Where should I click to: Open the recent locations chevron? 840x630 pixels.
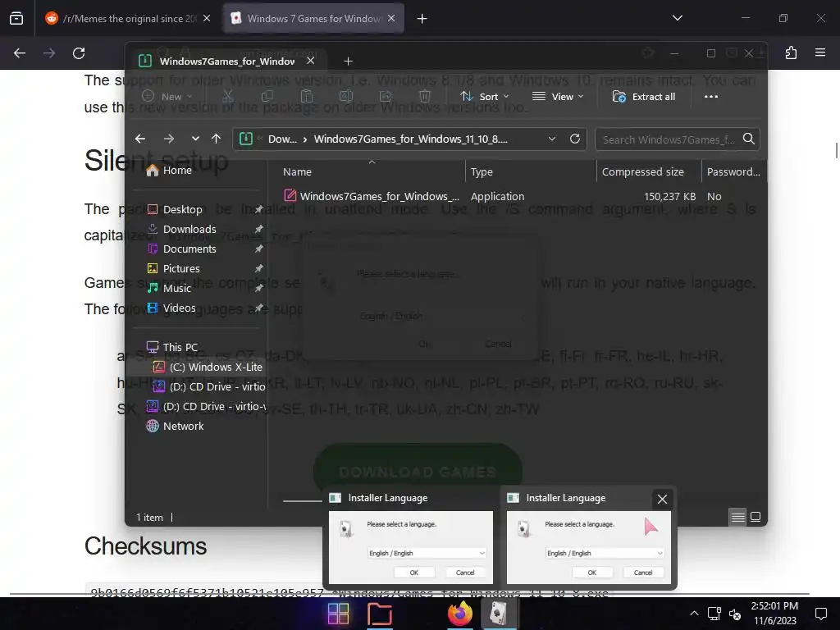(195, 139)
